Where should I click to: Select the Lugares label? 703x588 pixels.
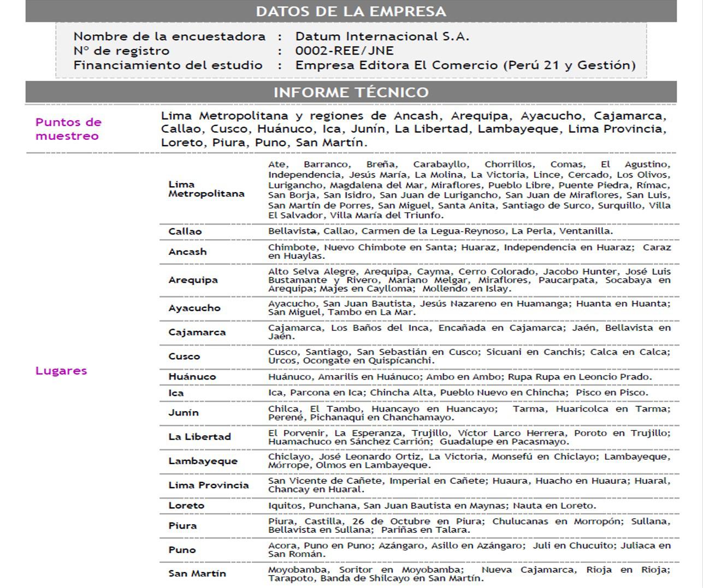[x=61, y=371]
